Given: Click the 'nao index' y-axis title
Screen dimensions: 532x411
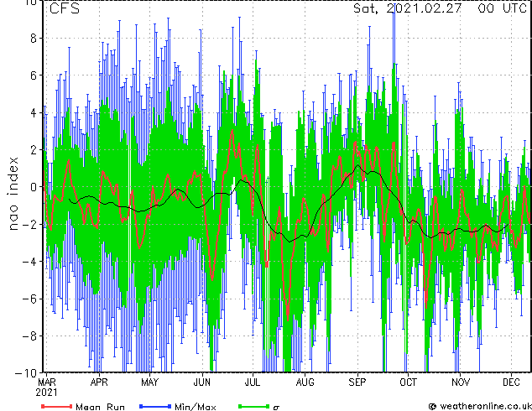Looking at the screenshot, I should (13, 194).
